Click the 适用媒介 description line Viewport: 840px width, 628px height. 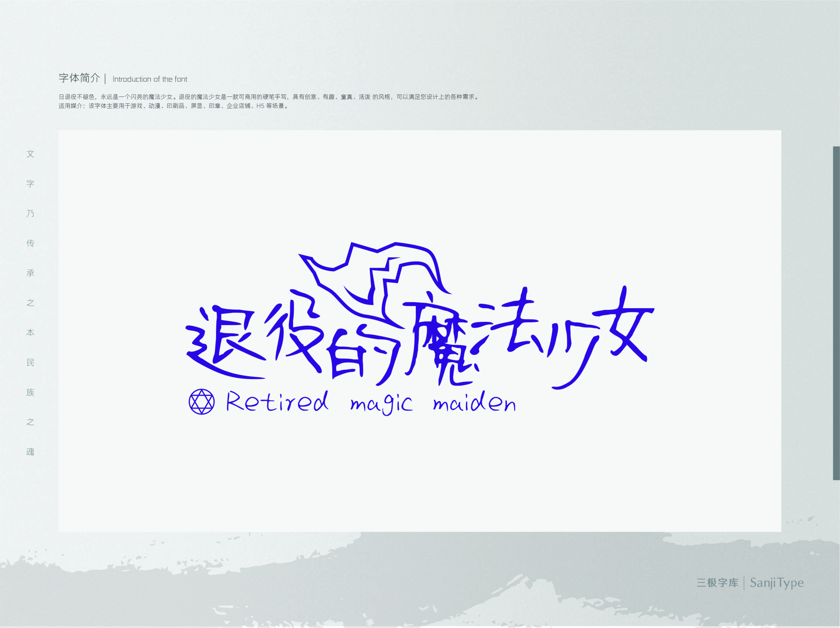[174, 106]
